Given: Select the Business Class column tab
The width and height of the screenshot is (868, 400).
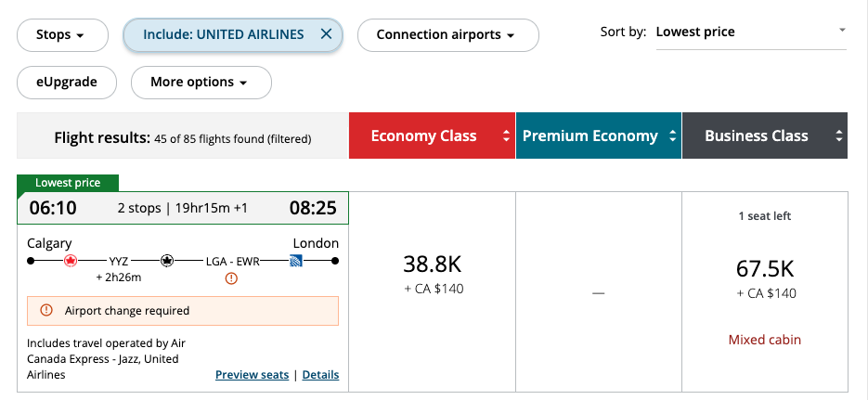Looking at the screenshot, I should [x=756, y=136].
